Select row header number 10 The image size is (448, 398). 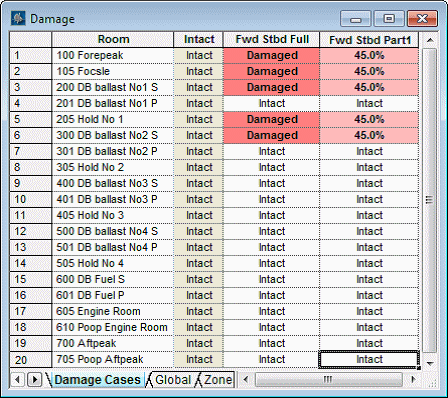click(x=30, y=199)
